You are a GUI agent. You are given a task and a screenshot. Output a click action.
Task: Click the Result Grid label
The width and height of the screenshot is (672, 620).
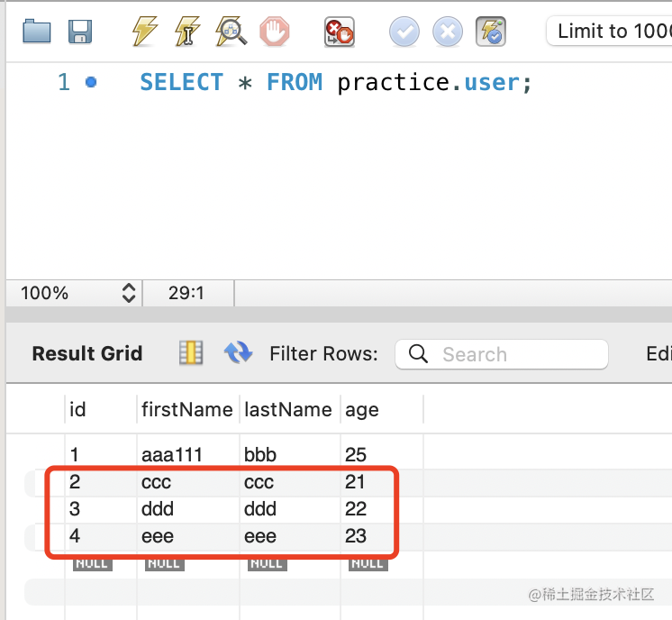(87, 354)
